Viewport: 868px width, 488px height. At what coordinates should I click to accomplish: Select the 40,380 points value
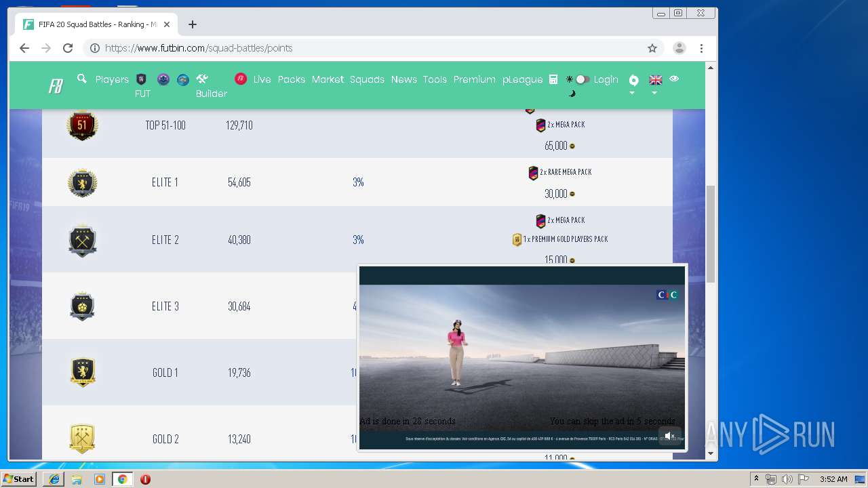(x=239, y=240)
